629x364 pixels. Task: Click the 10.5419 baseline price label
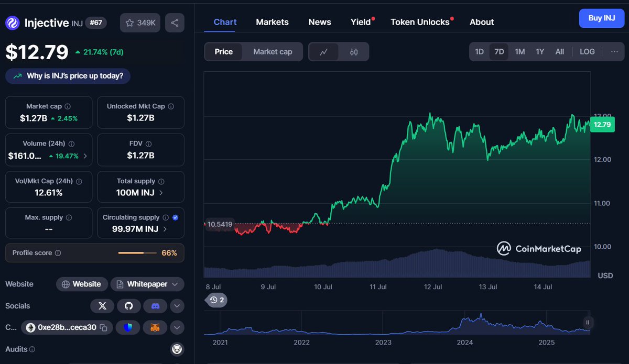pyautogui.click(x=220, y=224)
